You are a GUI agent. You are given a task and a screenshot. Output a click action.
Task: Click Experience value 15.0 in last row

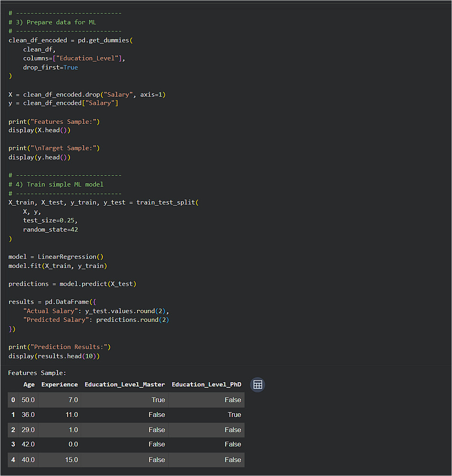pos(71,460)
